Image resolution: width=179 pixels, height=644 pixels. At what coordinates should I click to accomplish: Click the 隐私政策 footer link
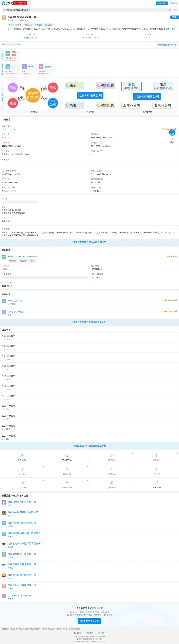89,633
